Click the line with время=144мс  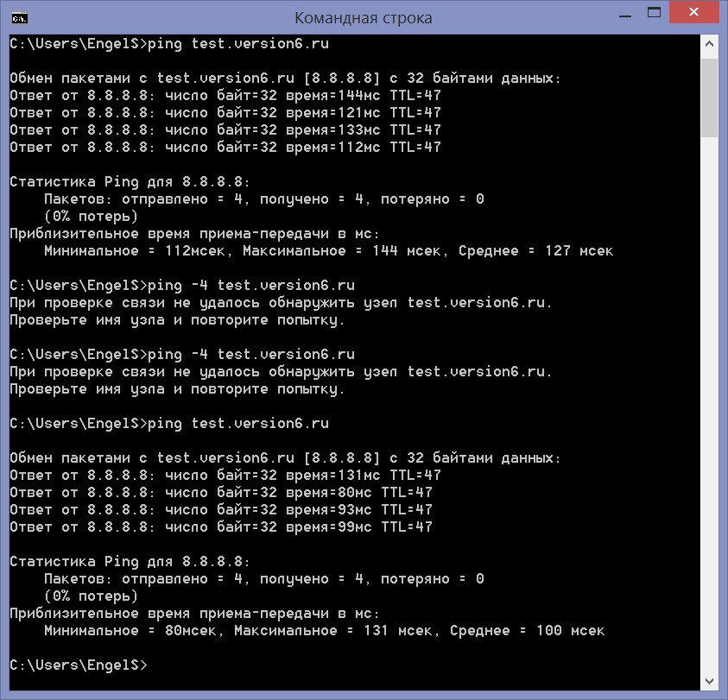225,96
